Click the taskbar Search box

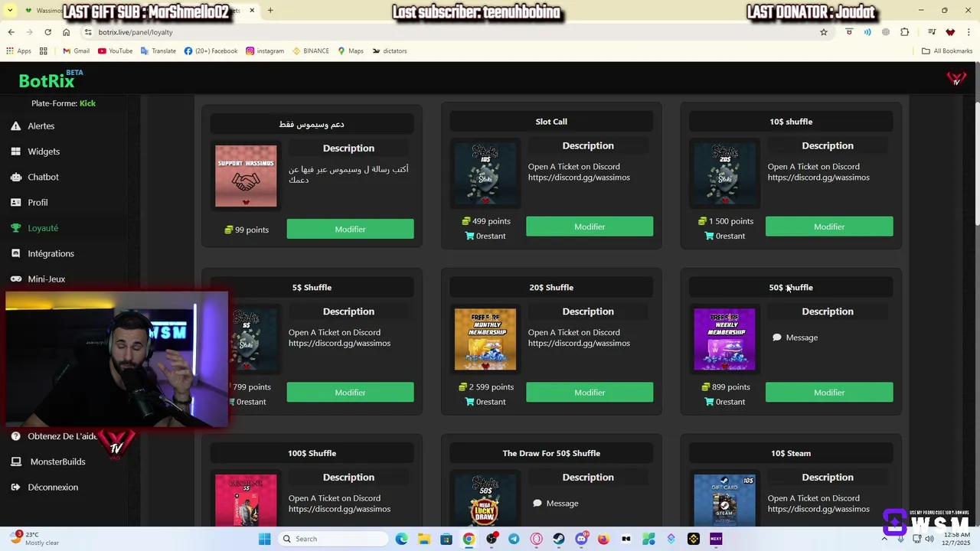[x=332, y=539]
